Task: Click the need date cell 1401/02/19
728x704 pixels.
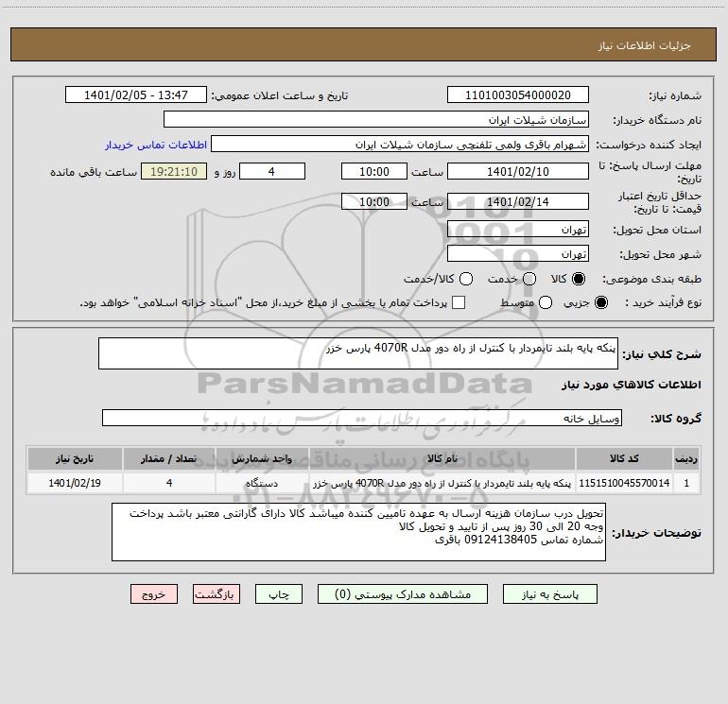Action: [x=75, y=483]
